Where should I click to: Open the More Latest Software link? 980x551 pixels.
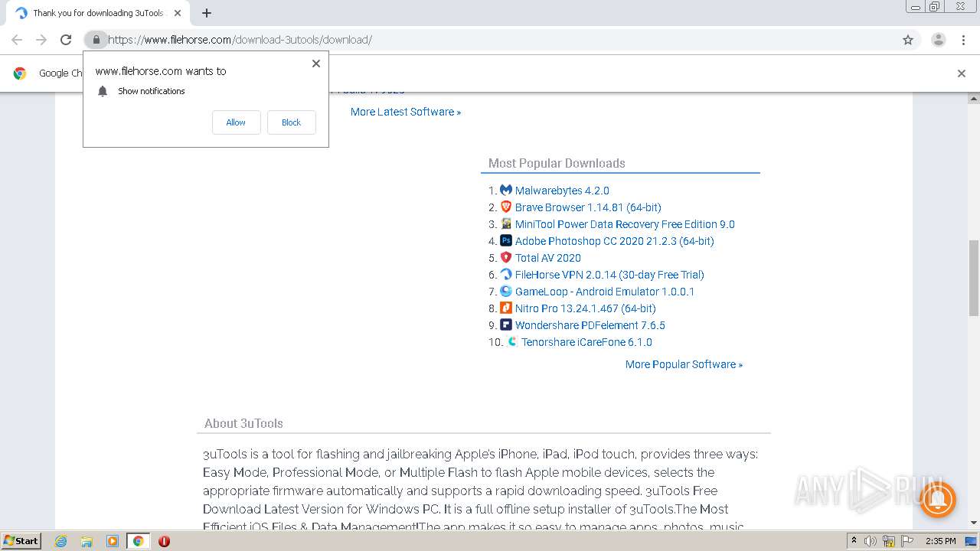click(x=406, y=112)
